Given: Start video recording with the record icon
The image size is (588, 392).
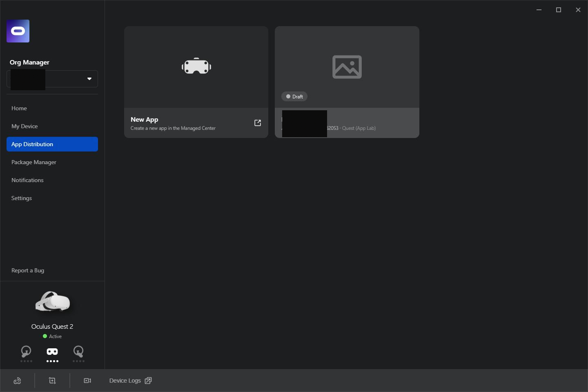Looking at the screenshot, I should [87, 381].
